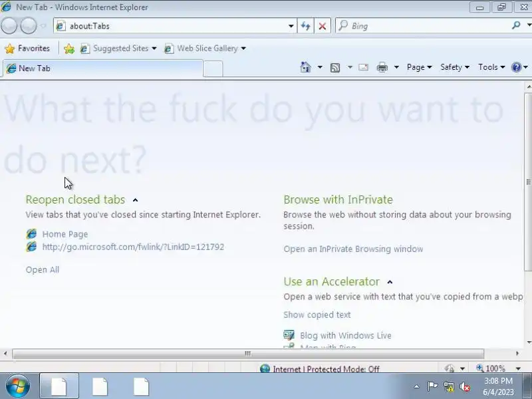Image resolution: width=532 pixels, height=399 pixels.
Task: Click the red Stop loading icon
Action: tap(323, 26)
